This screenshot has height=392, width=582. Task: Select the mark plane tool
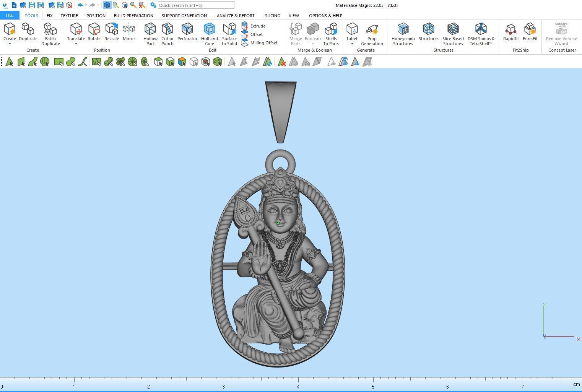pos(21,62)
